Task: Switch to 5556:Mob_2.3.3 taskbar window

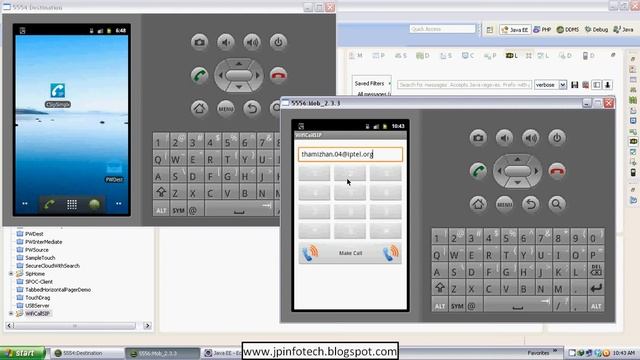Action: 162,353
